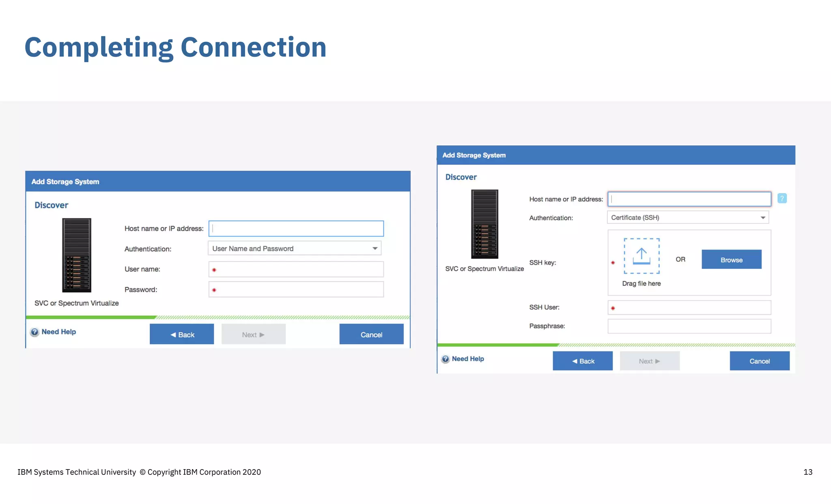The height and width of the screenshot is (504, 831).
Task: Click the progress bar in left dialog
Action: tap(217, 317)
